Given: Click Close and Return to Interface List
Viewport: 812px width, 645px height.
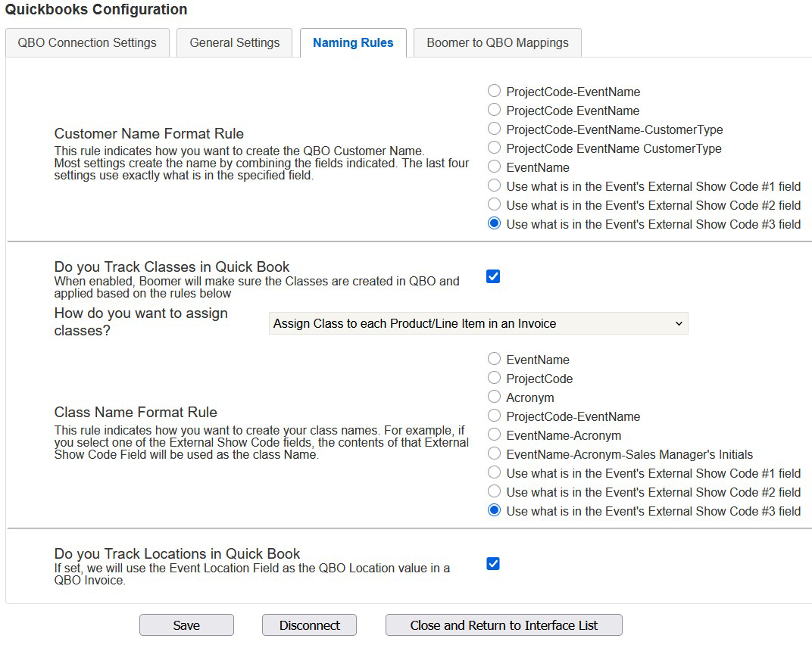Looking at the screenshot, I should coord(504,625).
